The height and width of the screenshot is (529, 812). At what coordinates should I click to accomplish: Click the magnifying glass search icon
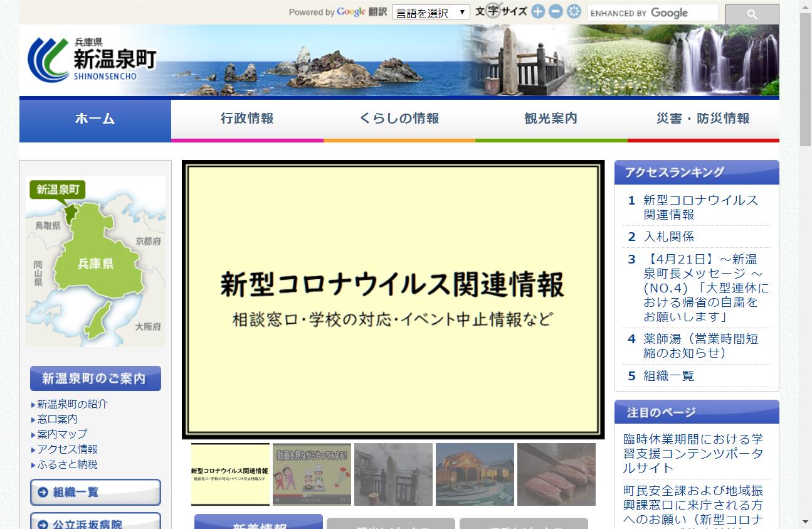[x=751, y=13]
